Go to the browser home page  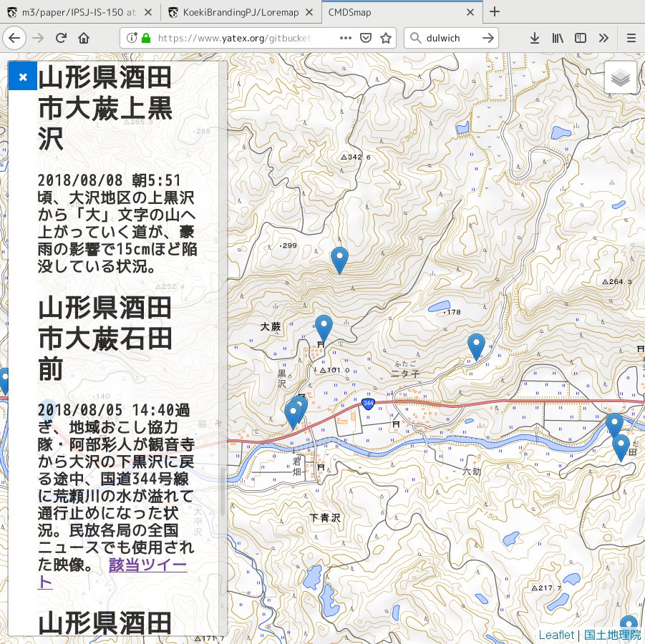(x=84, y=39)
